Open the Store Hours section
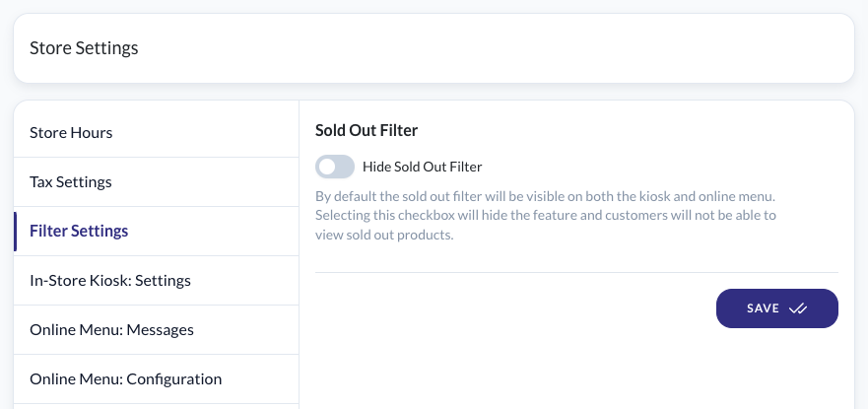This screenshot has height=409, width=868. coord(156,133)
